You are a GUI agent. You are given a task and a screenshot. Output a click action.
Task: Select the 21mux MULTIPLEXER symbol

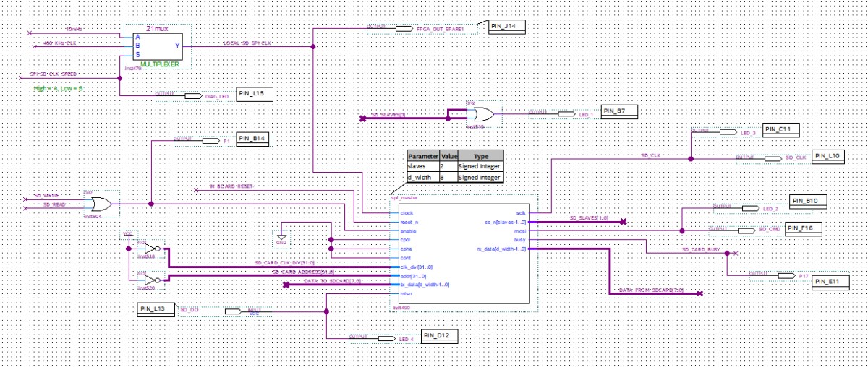click(x=156, y=48)
